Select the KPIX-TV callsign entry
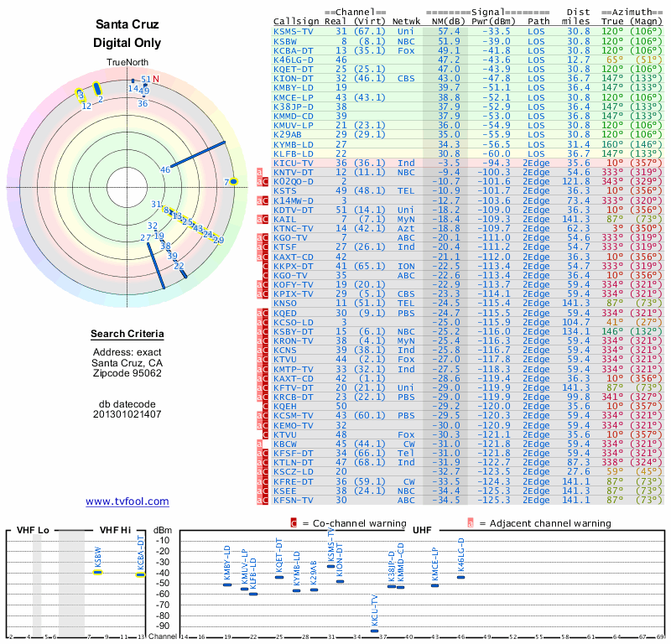Viewport: 671px width, 644px height. click(294, 293)
